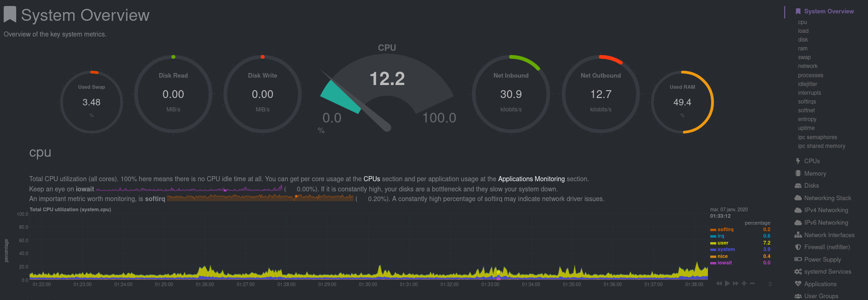Toggle softirq dimension in chart legend
The width and height of the screenshot is (868, 300).
(x=725, y=229)
